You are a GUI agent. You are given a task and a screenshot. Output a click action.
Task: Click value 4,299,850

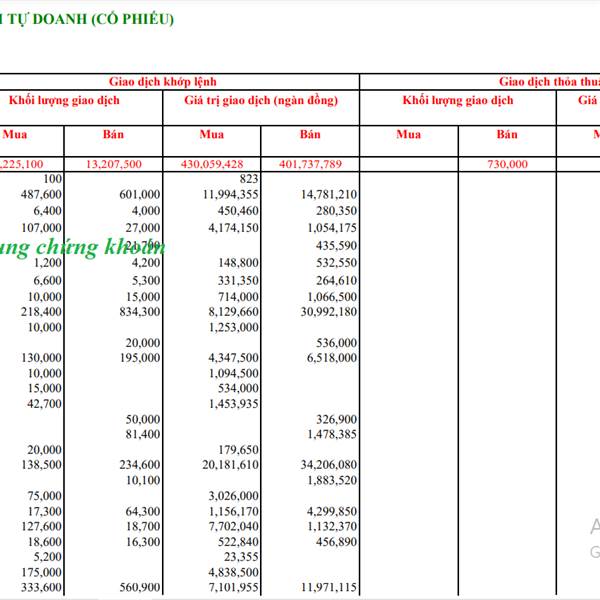332,512
